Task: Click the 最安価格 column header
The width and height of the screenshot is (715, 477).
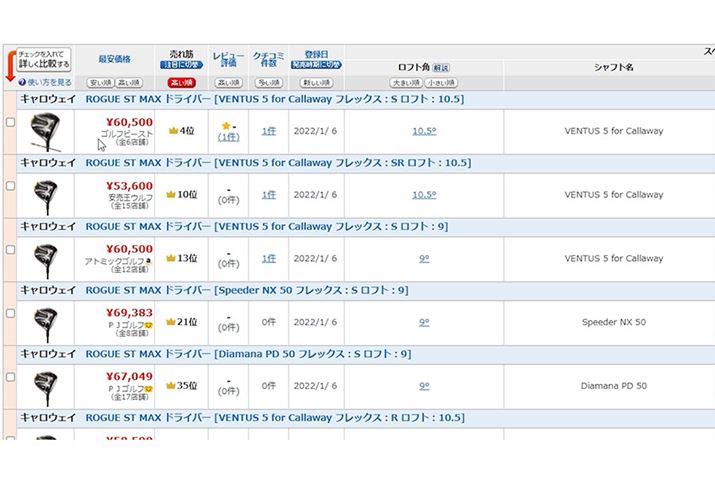Action: click(x=116, y=59)
